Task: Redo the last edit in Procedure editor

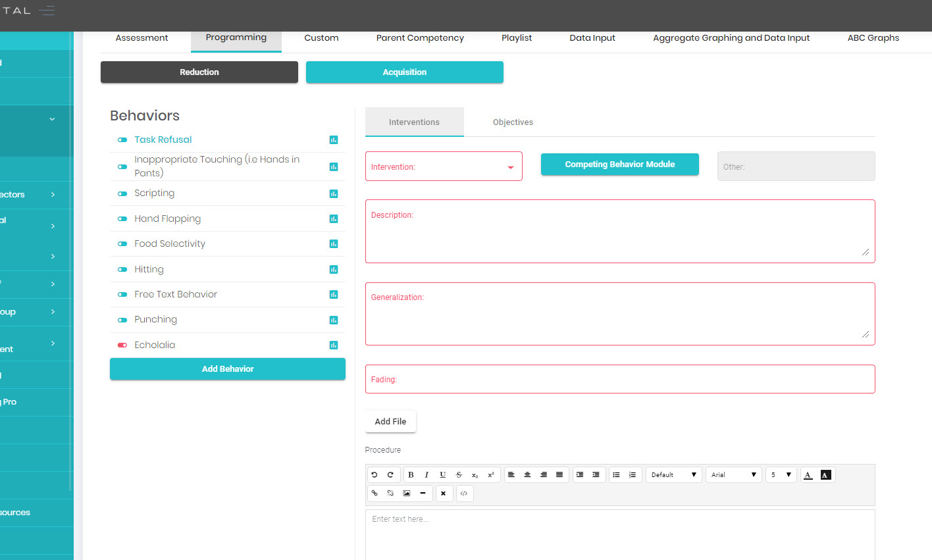Action: tap(390, 474)
